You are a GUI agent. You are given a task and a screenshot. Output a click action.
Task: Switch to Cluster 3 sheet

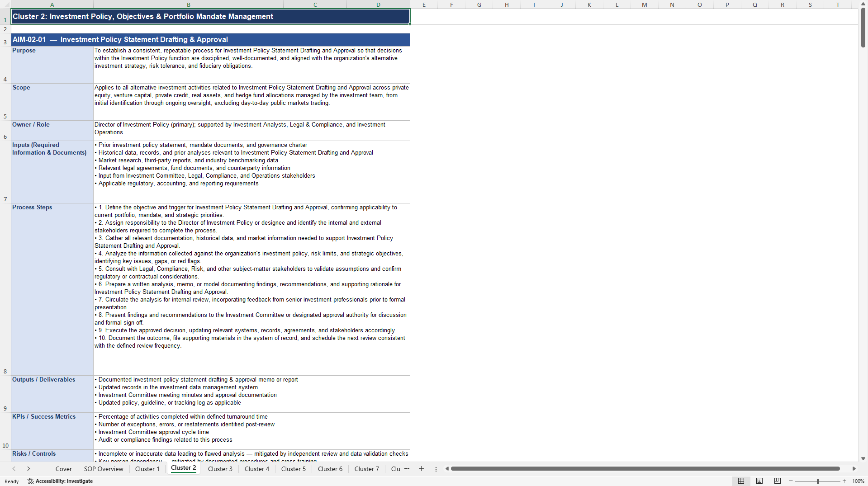coord(220,469)
